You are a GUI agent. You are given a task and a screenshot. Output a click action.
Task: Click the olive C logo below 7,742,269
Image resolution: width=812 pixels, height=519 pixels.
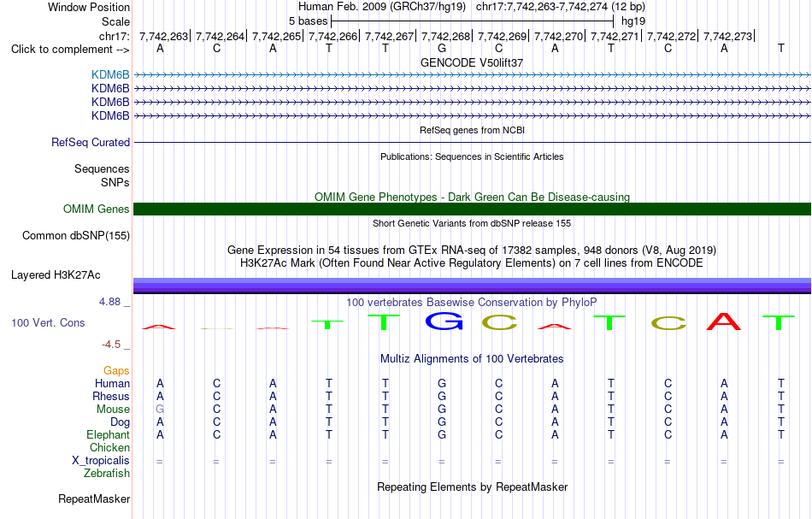point(499,322)
